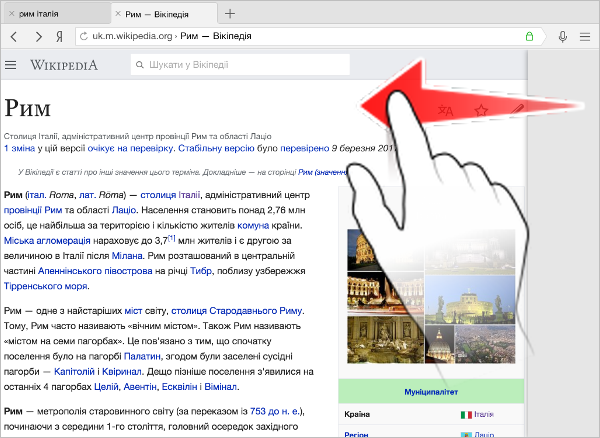Close the 'Рим — Вікіпедія' tab
Viewport: 600px width, 438px height.
[x=118, y=14]
